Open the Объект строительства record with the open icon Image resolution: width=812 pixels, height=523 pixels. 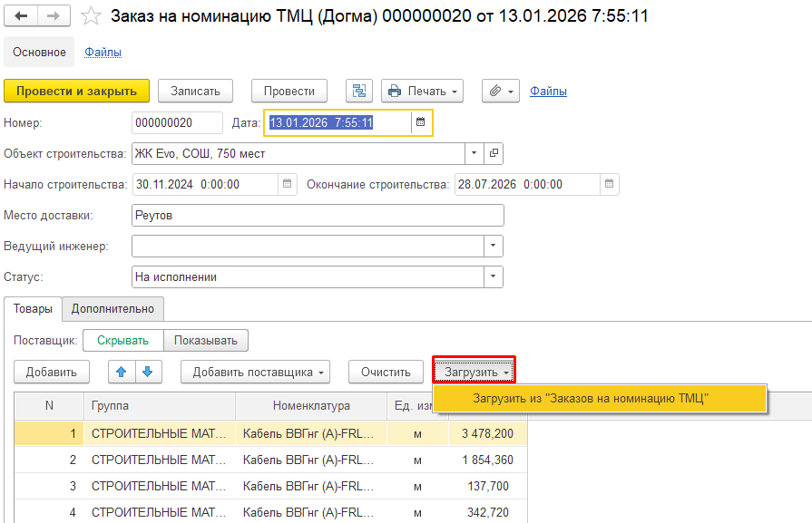[x=494, y=153]
